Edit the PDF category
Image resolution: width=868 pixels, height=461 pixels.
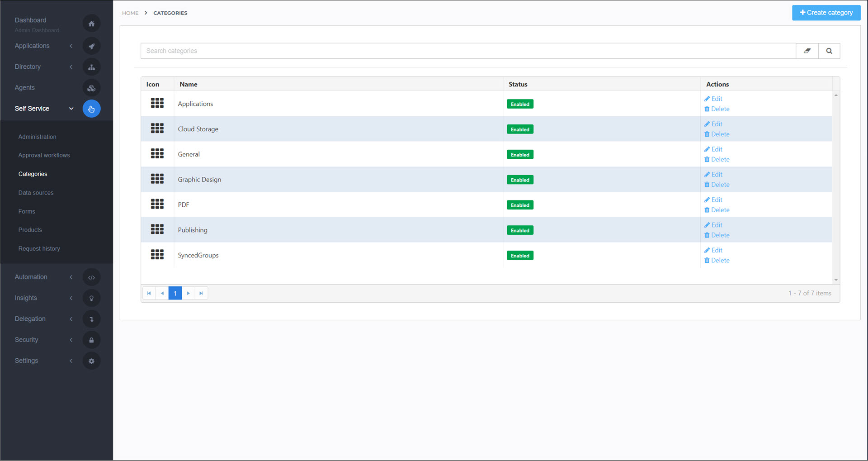(x=713, y=200)
